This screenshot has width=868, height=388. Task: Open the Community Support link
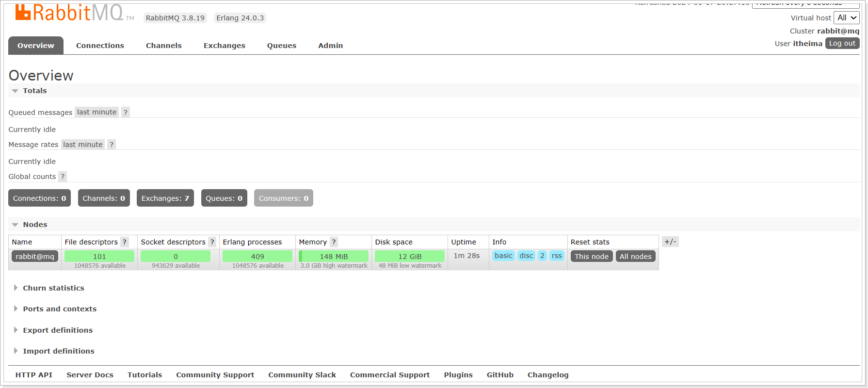pos(215,375)
